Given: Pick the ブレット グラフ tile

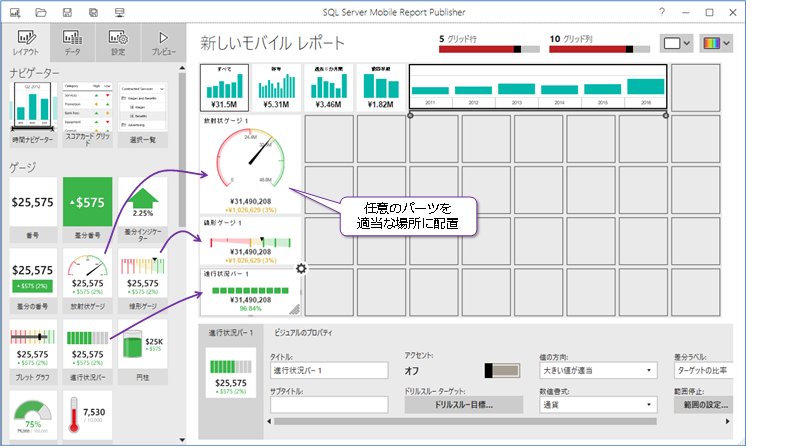Looking at the screenshot, I should coord(33,352).
